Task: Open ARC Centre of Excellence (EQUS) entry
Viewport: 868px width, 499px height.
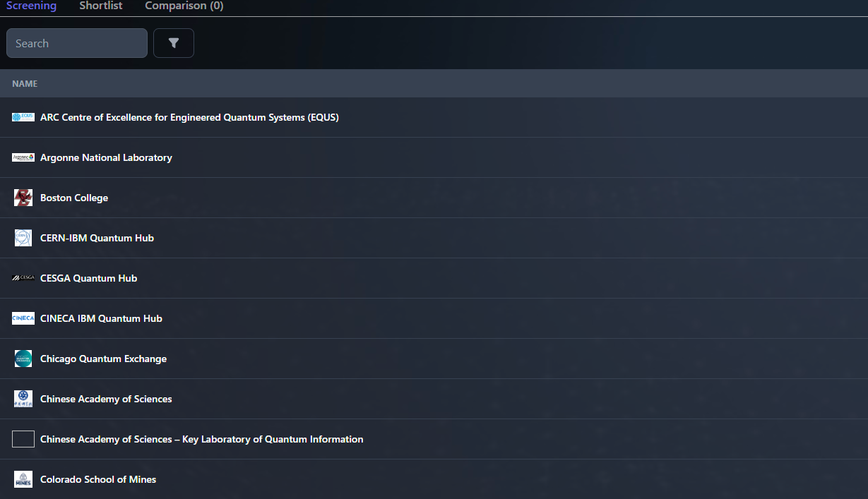Action: 189,117
